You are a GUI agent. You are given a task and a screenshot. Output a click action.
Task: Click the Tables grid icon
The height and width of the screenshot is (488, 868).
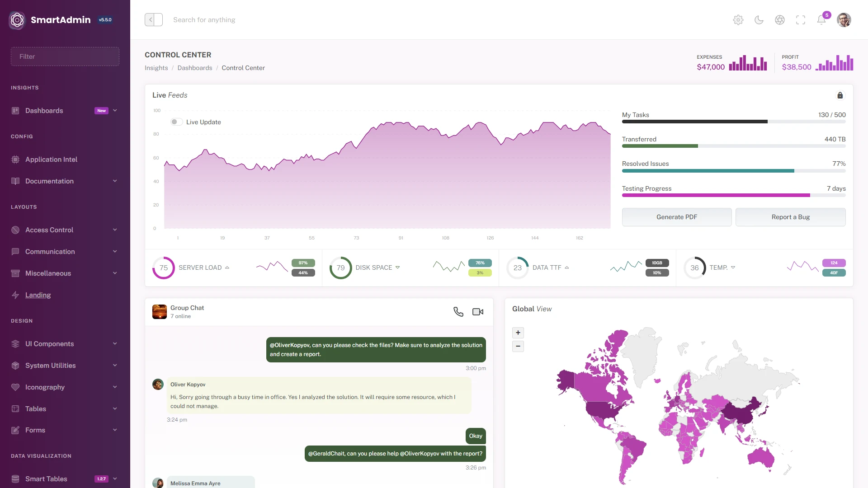coord(15,409)
